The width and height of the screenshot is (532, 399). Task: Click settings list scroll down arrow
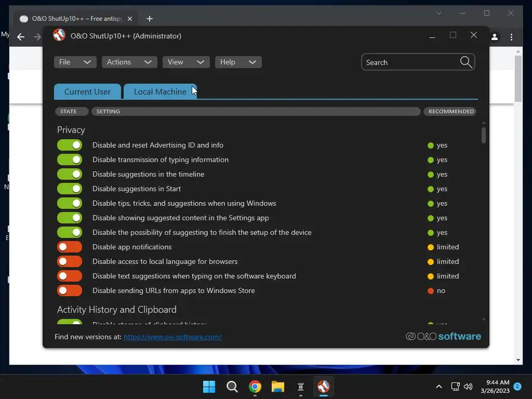point(484,320)
